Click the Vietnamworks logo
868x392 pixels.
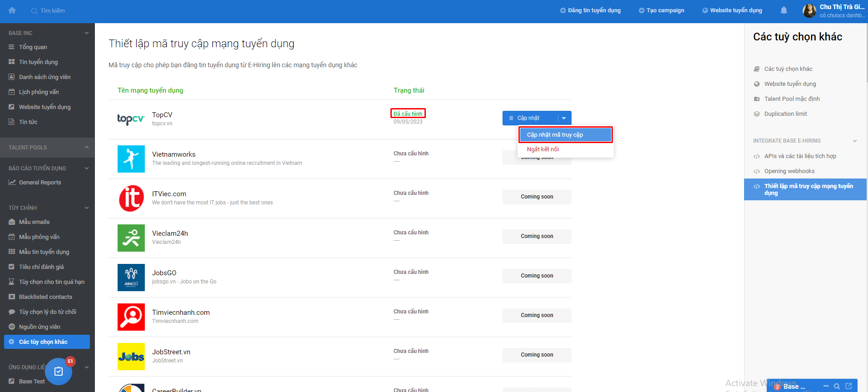[131, 159]
